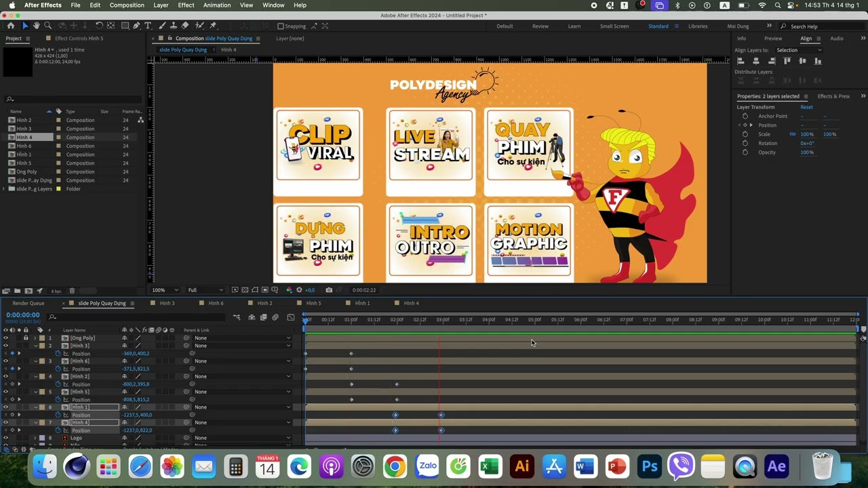Expand the Ong Poly layer properties

[35, 338]
